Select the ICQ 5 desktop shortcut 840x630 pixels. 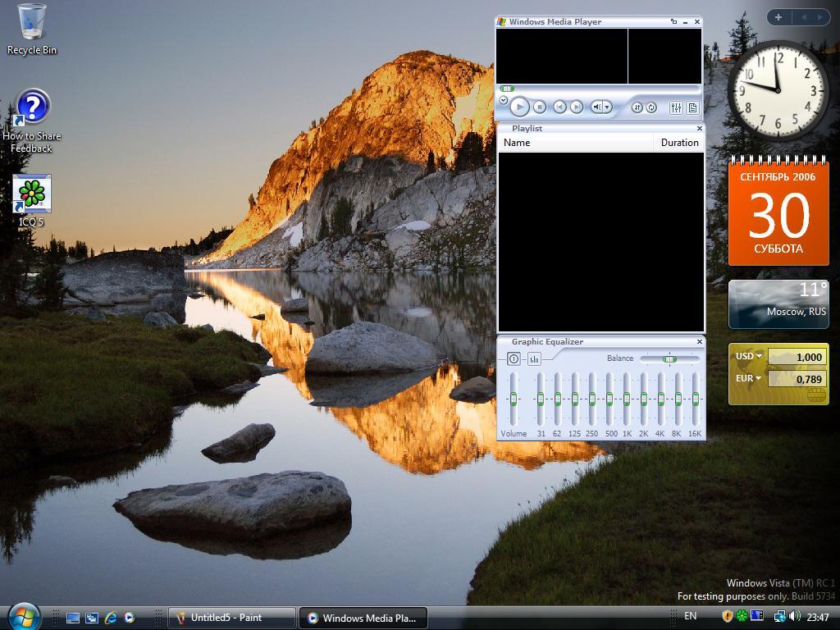[32, 202]
